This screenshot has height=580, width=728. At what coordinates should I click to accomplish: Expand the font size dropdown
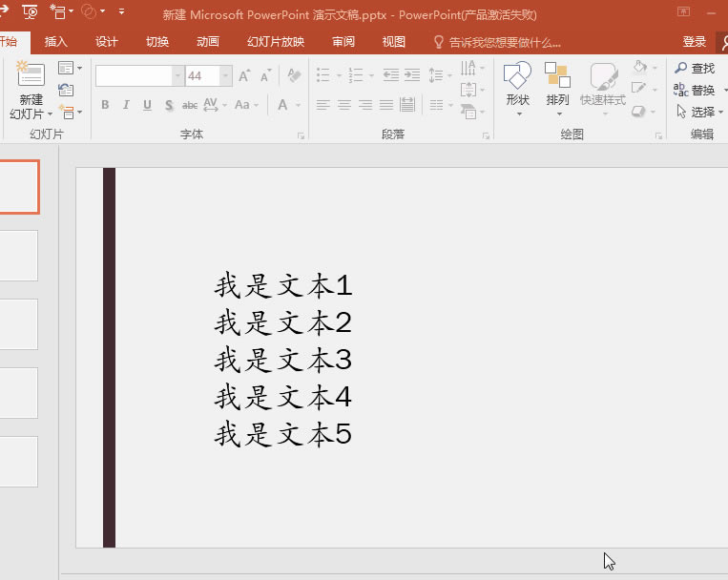[x=226, y=76]
